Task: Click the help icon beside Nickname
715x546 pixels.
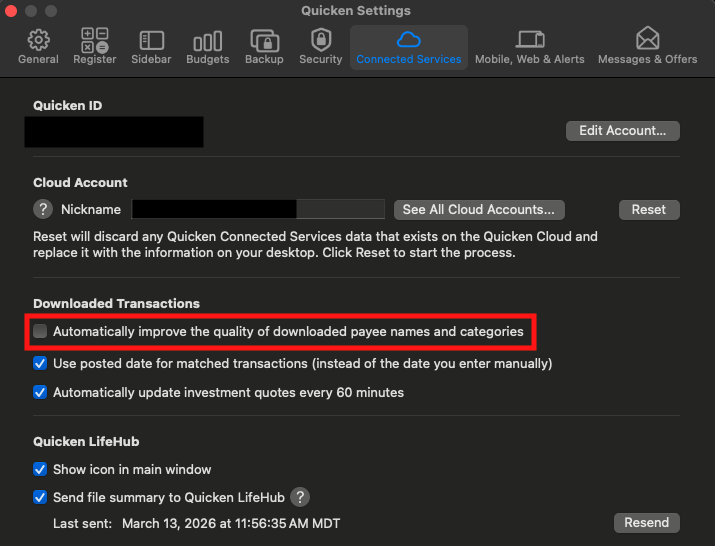Action: [43, 209]
